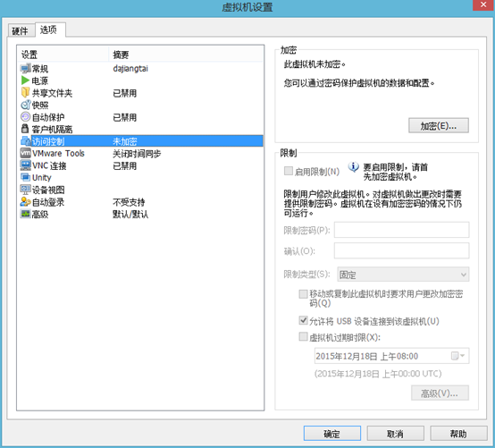Screen dimensions: 495x448
Task: Click the blue info icon near 启用限制
Action: coord(353,166)
